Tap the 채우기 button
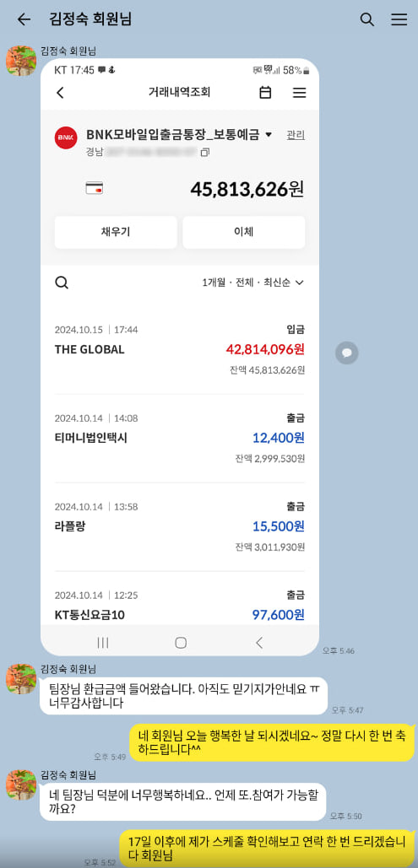Image resolution: width=418 pixels, height=868 pixels. pyautogui.click(x=116, y=232)
